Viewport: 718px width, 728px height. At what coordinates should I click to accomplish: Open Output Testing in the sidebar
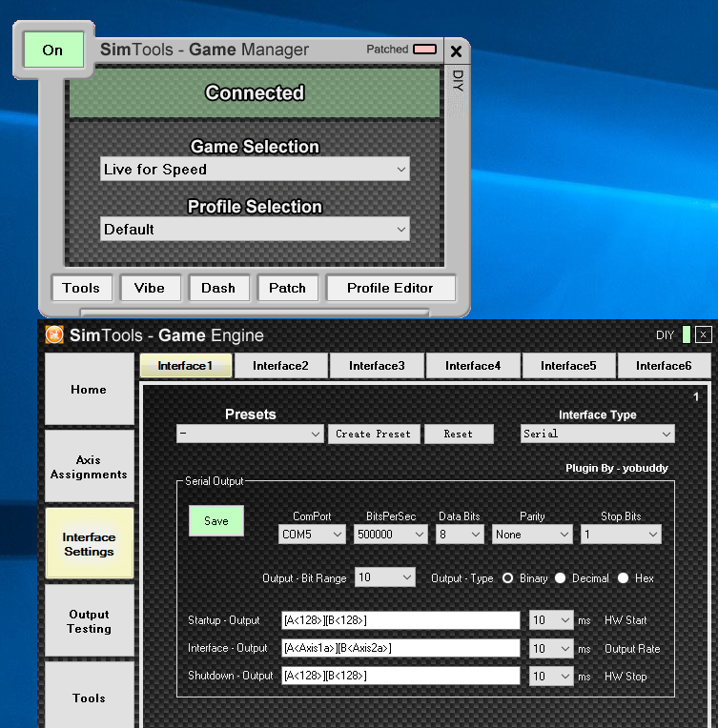click(89, 620)
